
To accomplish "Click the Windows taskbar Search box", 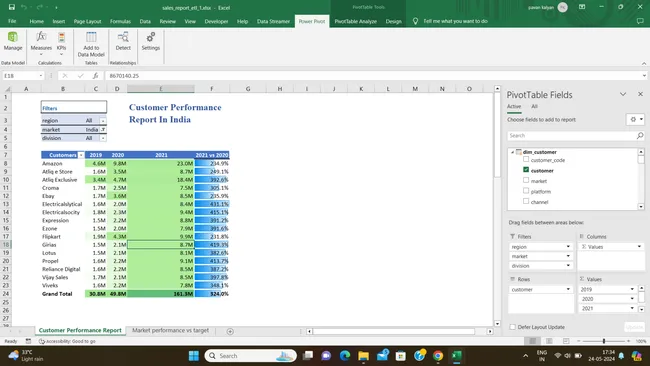I will pyautogui.click(x=251, y=356).
